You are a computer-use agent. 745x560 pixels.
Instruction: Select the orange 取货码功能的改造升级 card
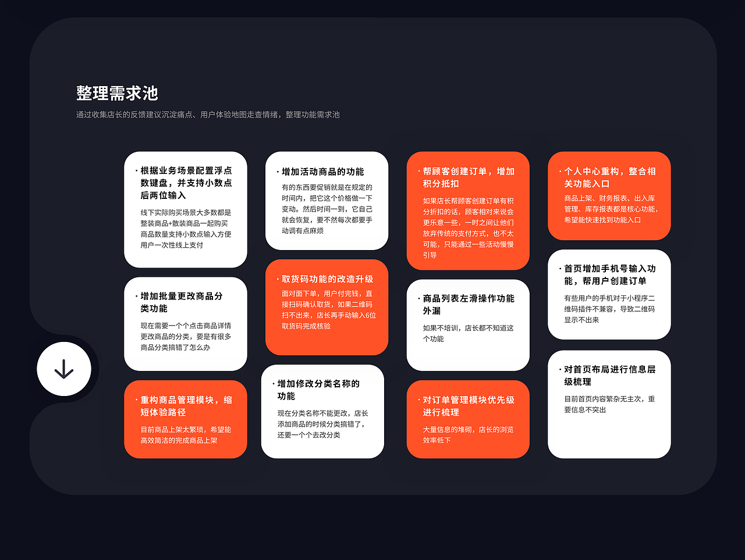327,307
